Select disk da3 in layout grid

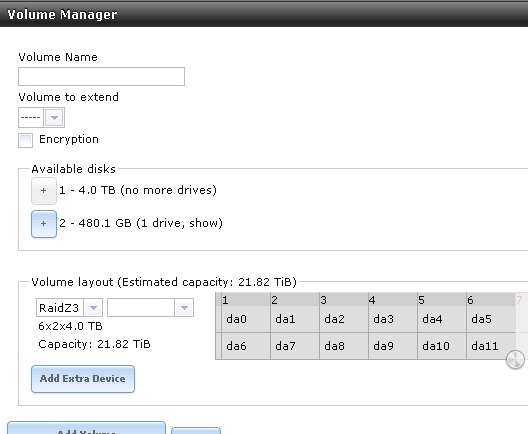click(393, 319)
